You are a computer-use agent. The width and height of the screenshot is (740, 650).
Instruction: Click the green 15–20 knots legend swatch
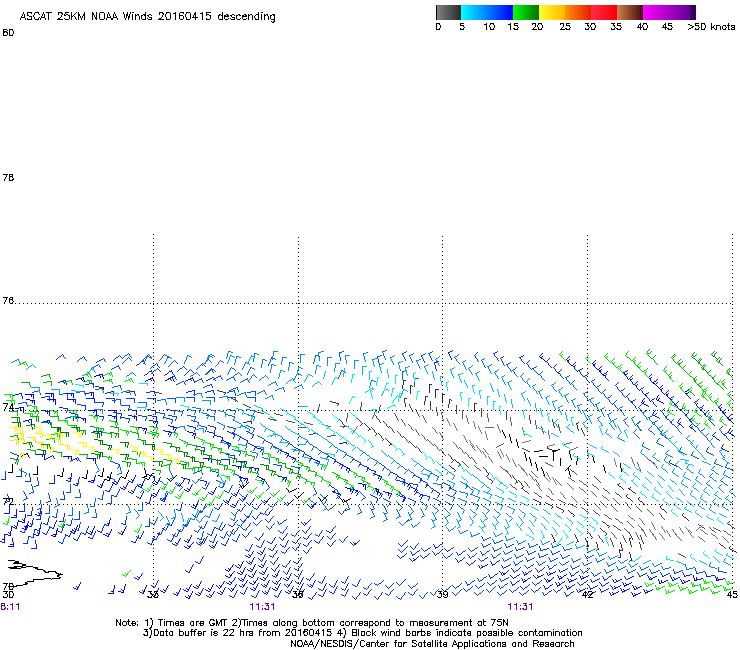pyautogui.click(x=526, y=12)
